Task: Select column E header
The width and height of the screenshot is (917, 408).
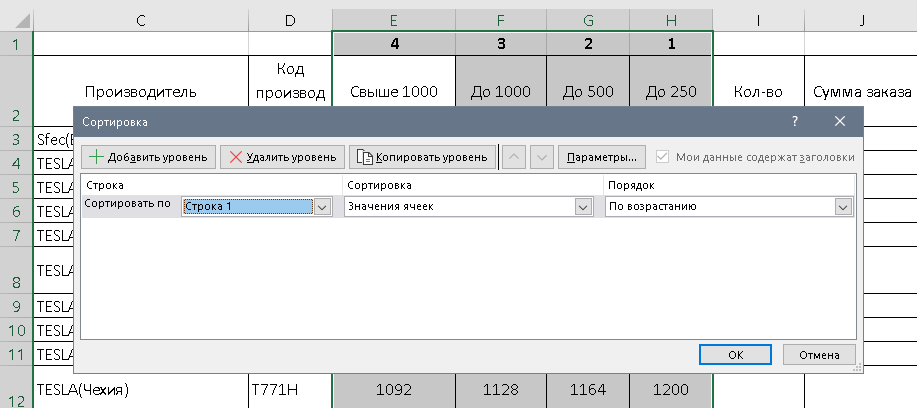Action: tap(393, 15)
